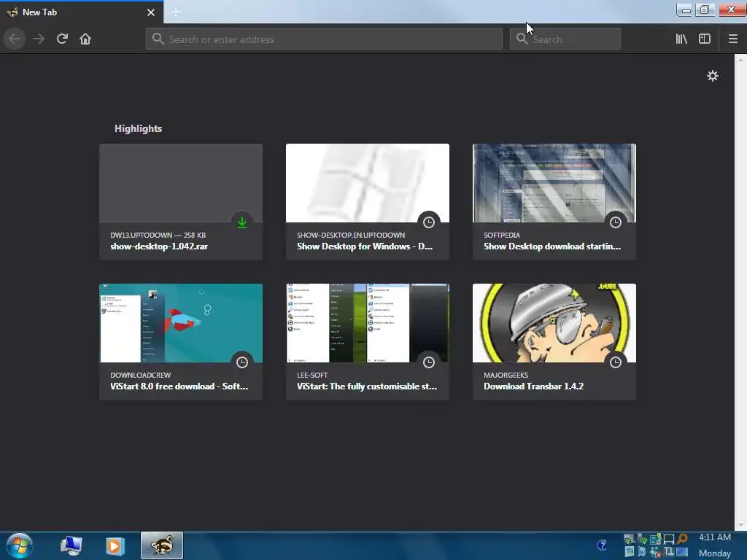Open the media player taskbar icon
Viewport: 747px width, 560px height.
pos(115,545)
